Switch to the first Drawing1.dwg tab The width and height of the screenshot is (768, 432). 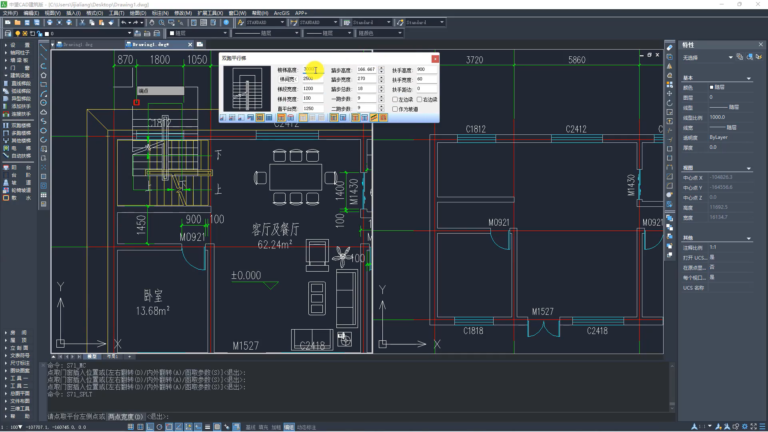coord(78,45)
